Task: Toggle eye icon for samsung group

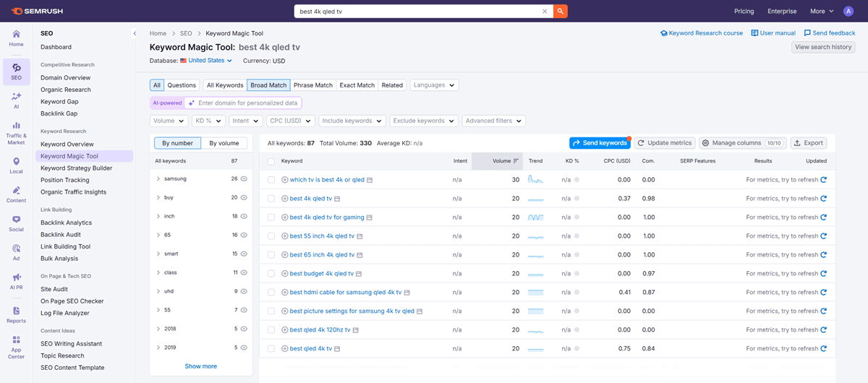Action: click(244, 178)
